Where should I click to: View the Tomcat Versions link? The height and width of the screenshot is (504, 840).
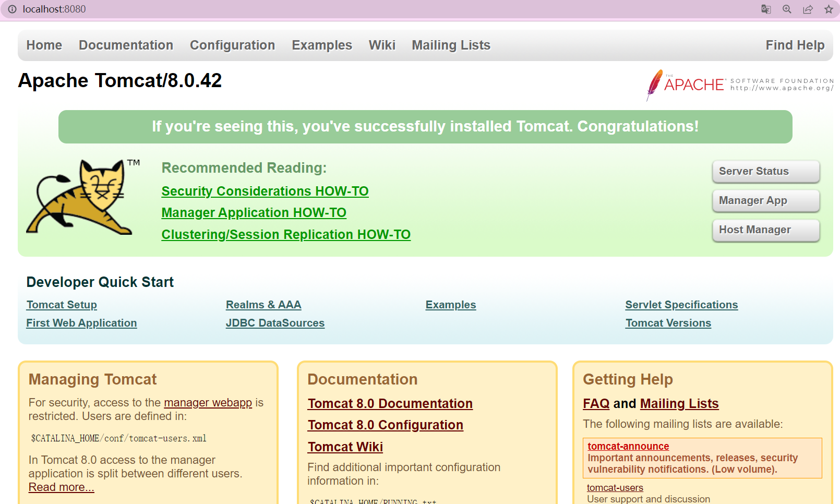[668, 323]
